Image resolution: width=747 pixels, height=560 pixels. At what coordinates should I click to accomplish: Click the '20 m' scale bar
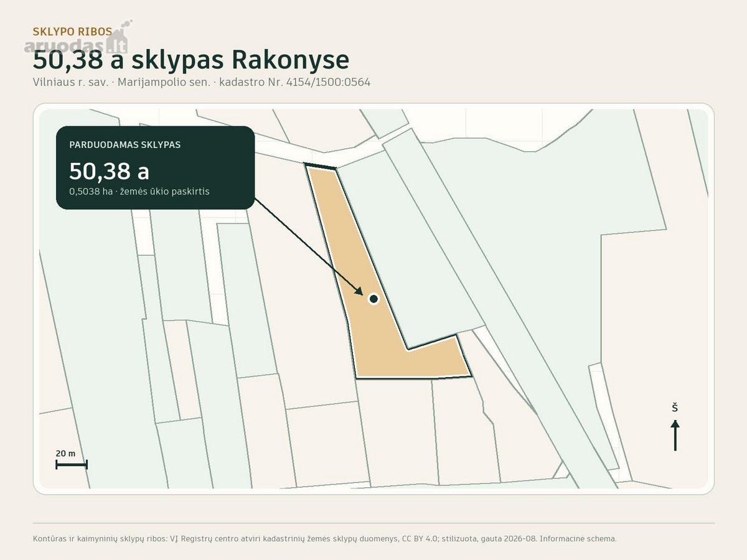click(72, 459)
